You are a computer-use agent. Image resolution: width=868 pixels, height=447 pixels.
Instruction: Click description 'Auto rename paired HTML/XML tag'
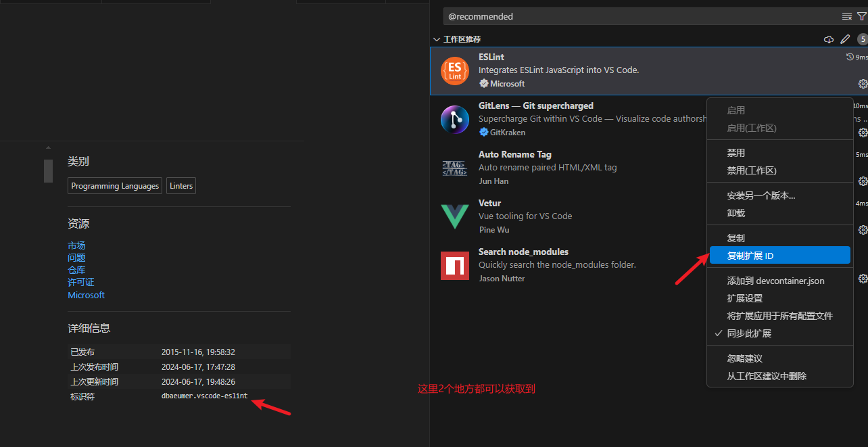548,168
